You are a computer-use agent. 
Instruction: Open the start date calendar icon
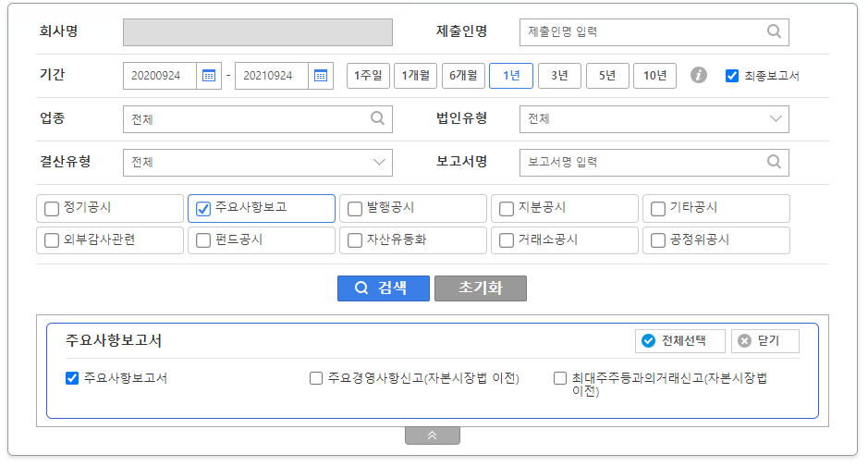click(209, 76)
